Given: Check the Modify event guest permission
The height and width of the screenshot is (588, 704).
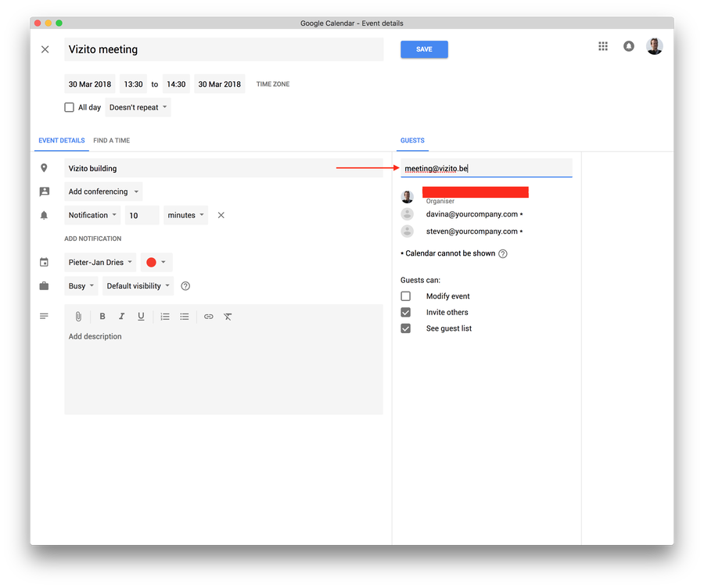Looking at the screenshot, I should pos(405,296).
